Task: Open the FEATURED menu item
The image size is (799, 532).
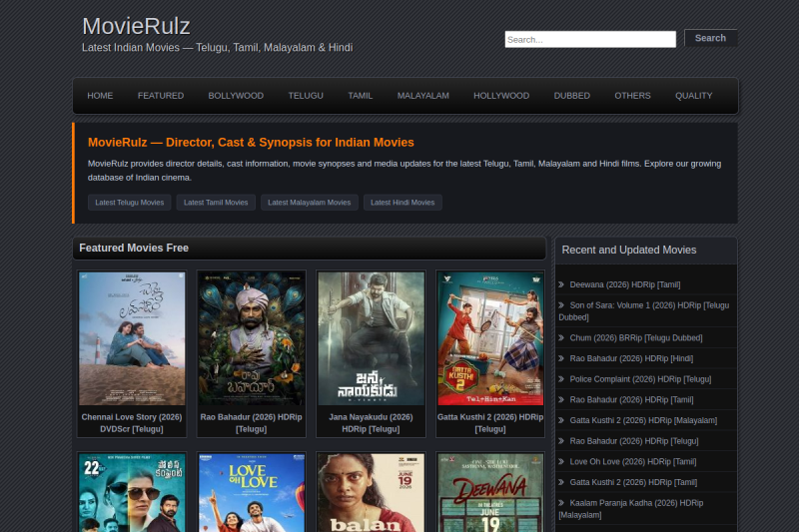Action: [161, 96]
